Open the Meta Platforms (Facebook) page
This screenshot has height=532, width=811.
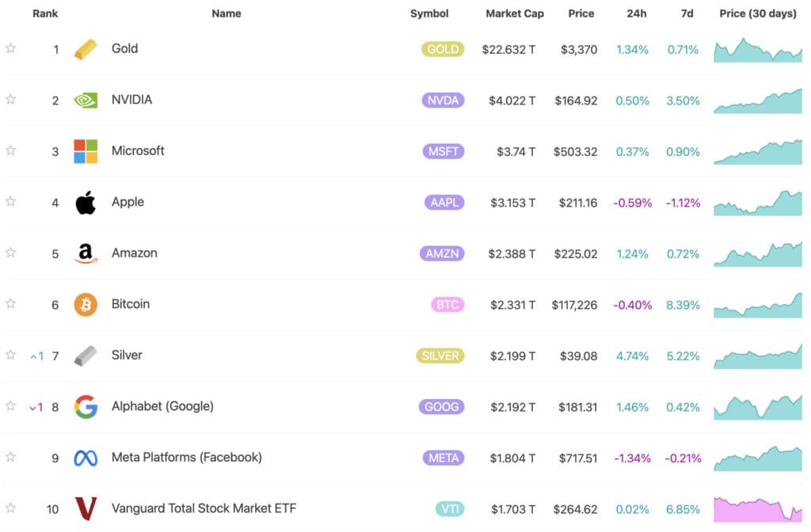tap(187, 458)
